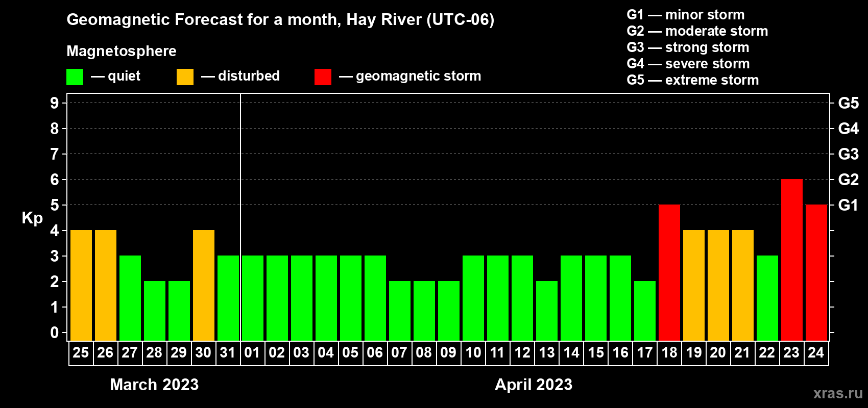868x408 pixels.
Task: Click the Geomagnetic Forecast chart title
Action: click(x=280, y=20)
